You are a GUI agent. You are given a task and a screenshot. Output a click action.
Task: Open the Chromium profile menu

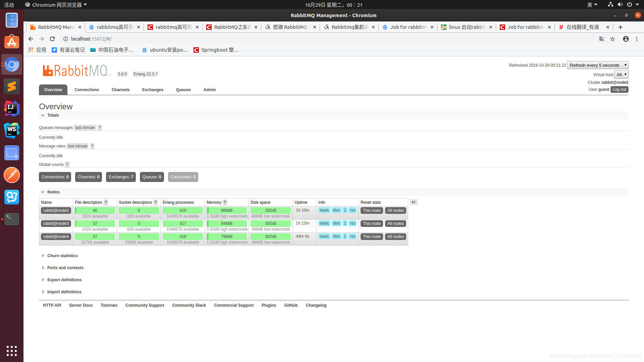pyautogui.click(x=626, y=39)
